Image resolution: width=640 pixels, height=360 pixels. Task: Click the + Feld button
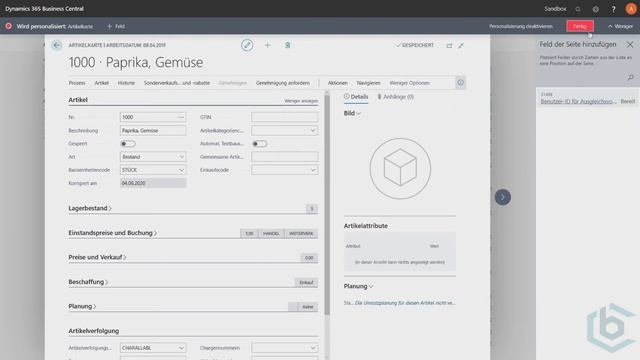click(116, 26)
